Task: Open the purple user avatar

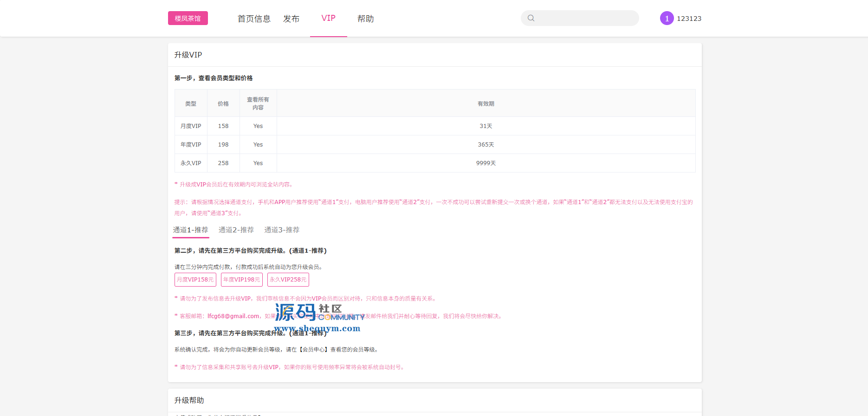Action: [667, 19]
